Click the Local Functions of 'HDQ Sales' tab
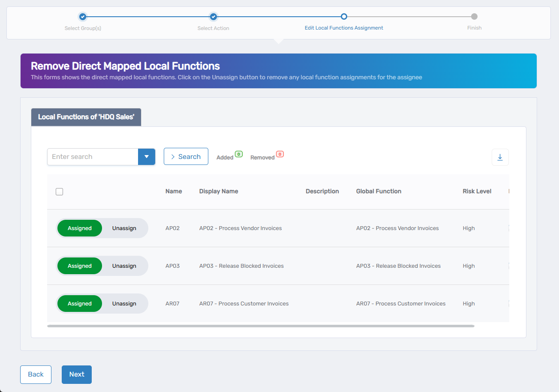 [86, 117]
